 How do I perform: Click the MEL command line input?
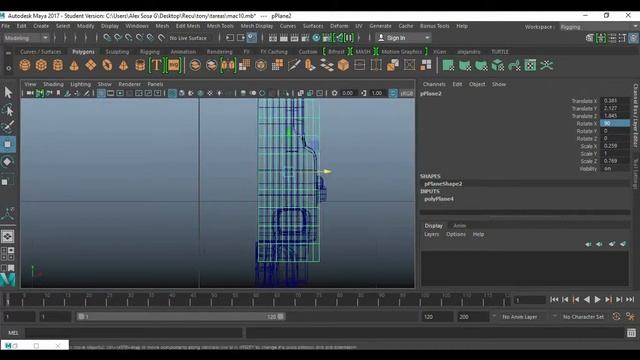click(x=134, y=333)
